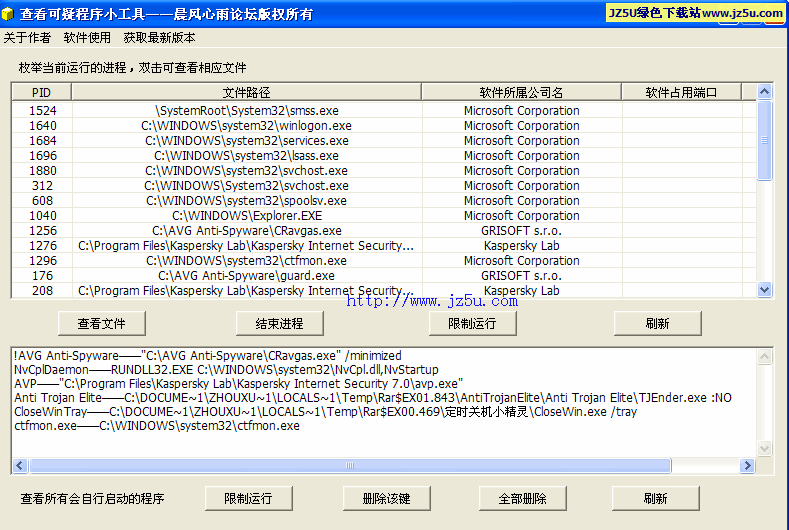Open the 关于作者 menu
789x530 pixels.
(27, 38)
